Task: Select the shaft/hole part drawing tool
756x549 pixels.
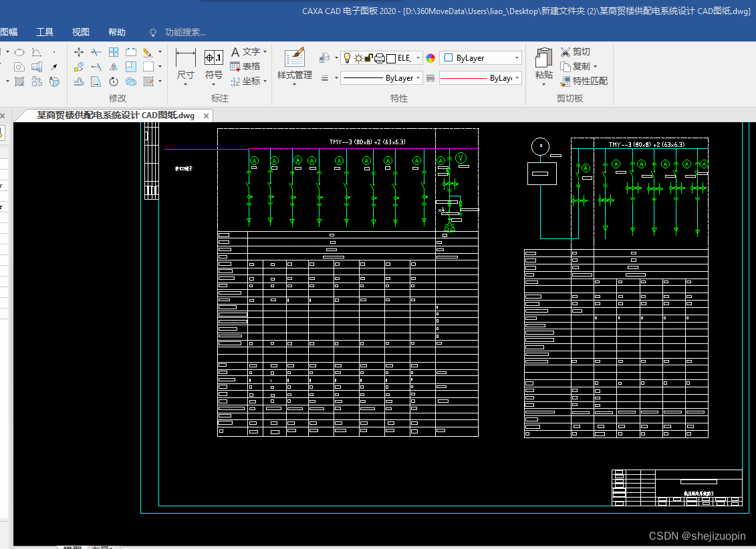Action: point(37,67)
